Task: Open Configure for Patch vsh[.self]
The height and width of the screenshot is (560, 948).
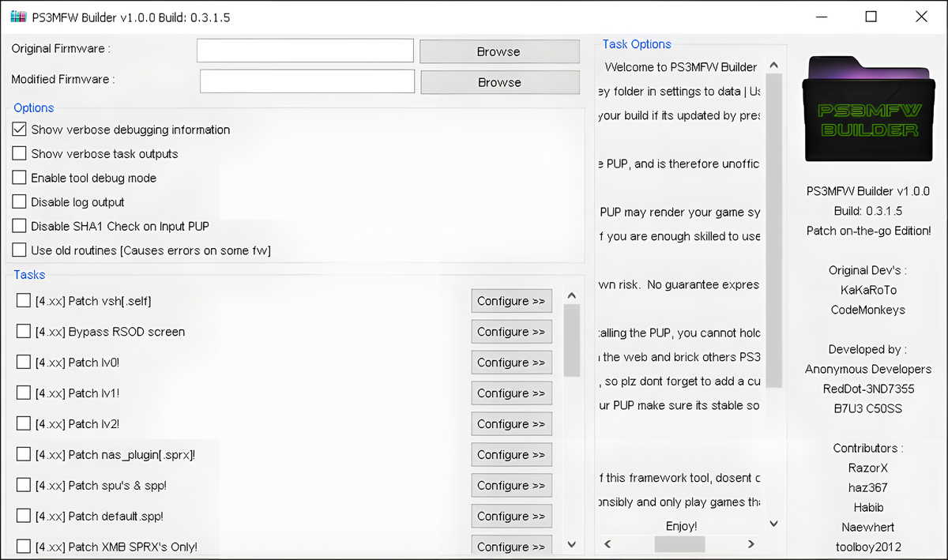Action: click(511, 301)
